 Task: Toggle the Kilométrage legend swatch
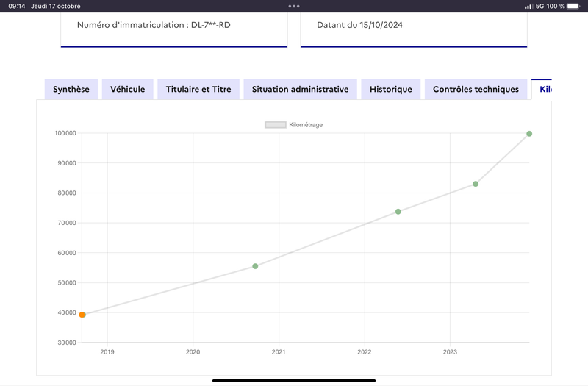(x=276, y=125)
